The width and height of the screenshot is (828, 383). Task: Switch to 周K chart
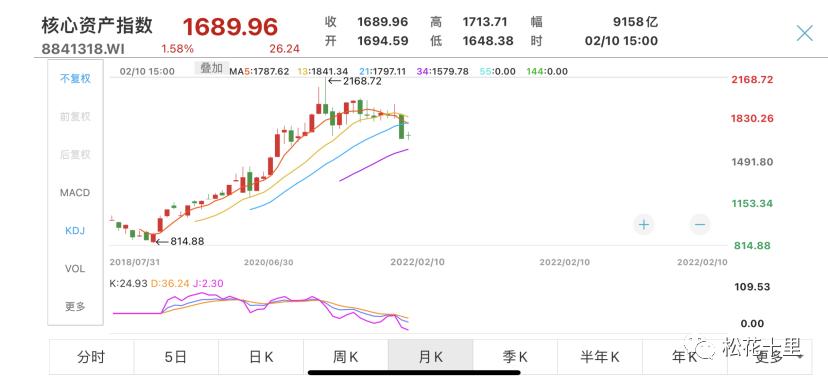346,357
